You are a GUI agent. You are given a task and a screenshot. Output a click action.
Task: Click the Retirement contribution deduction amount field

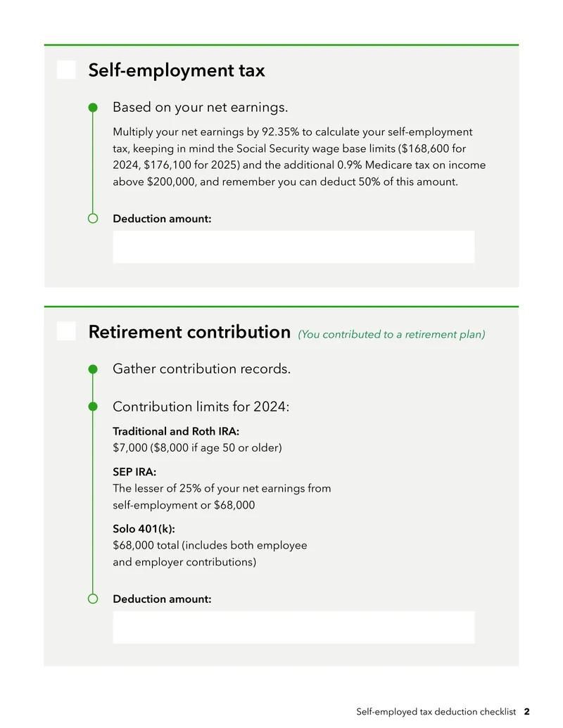[293, 627]
